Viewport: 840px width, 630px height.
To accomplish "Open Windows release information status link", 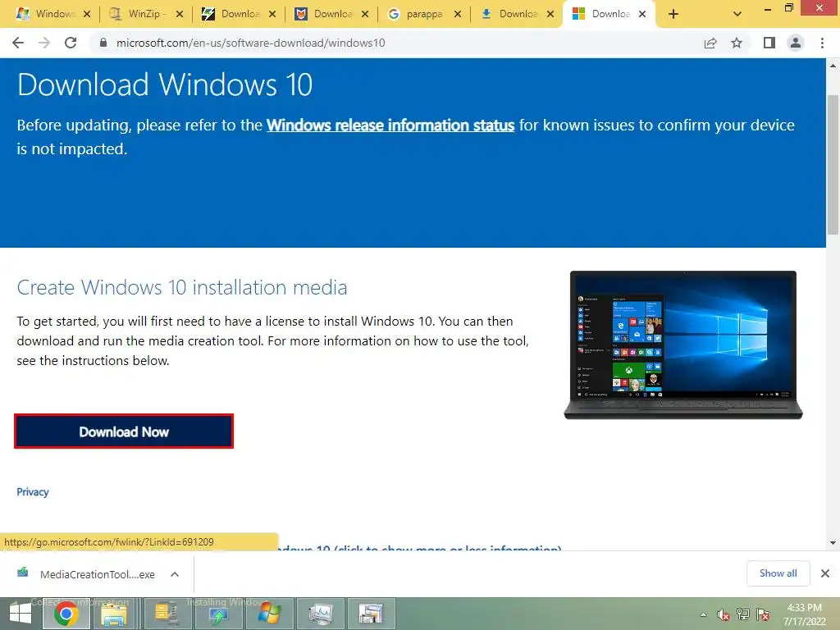I will pyautogui.click(x=390, y=126).
